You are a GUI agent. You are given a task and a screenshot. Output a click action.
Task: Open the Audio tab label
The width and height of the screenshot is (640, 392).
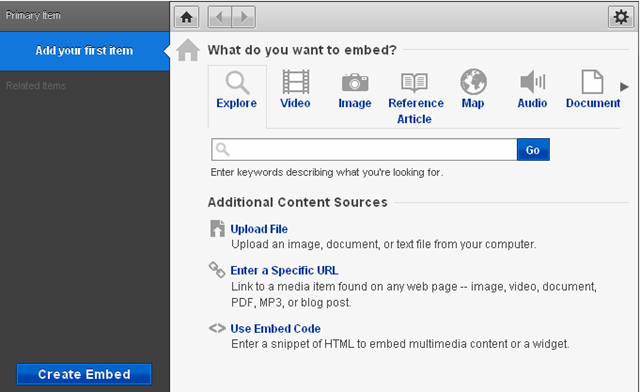532,103
